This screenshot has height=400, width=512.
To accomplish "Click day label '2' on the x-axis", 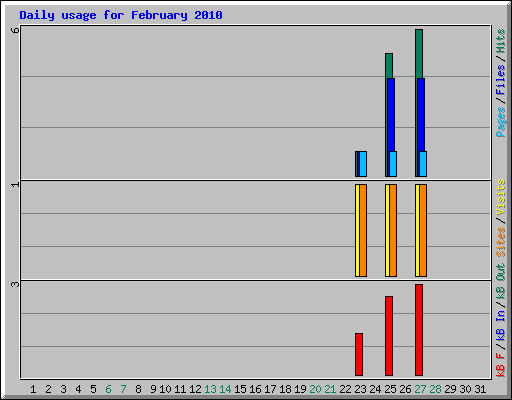I will tap(48, 389).
